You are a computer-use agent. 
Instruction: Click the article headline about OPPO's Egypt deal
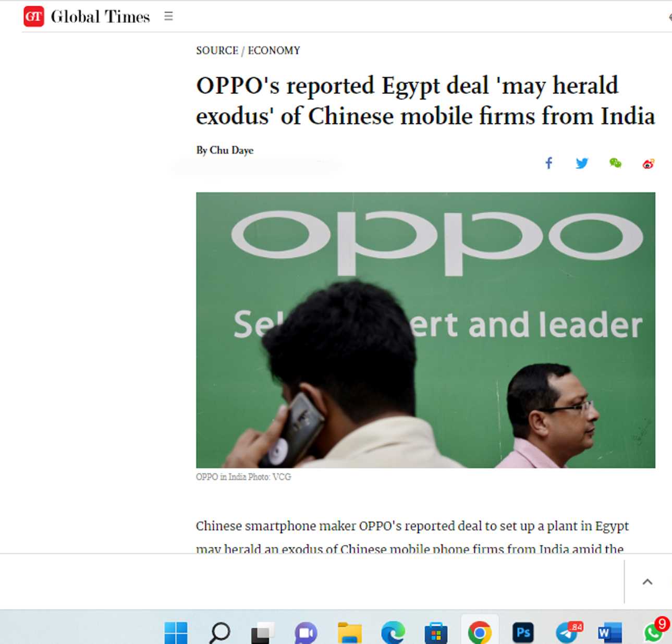(x=425, y=101)
